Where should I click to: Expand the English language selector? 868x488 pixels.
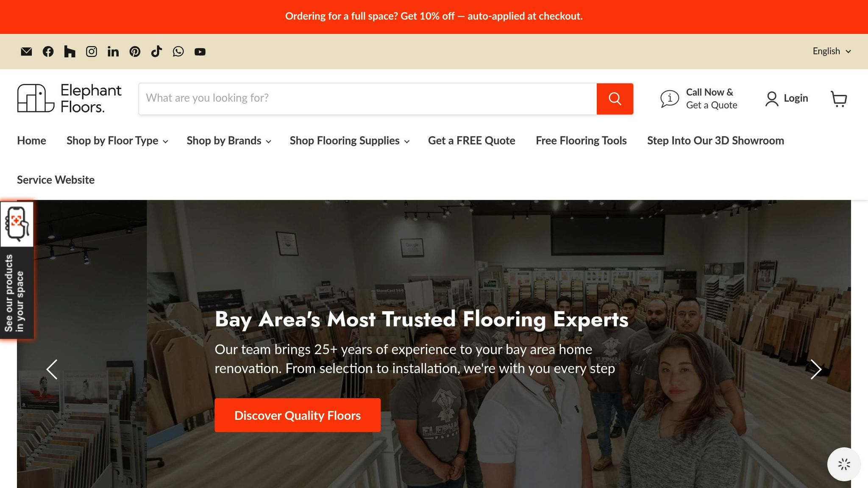pos(832,51)
